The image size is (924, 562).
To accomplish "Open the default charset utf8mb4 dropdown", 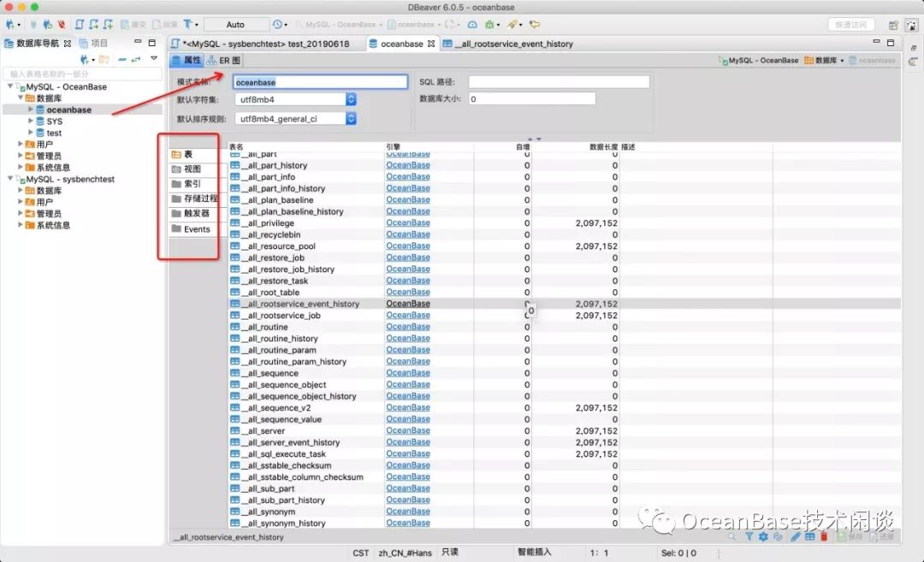I will pyautogui.click(x=351, y=100).
